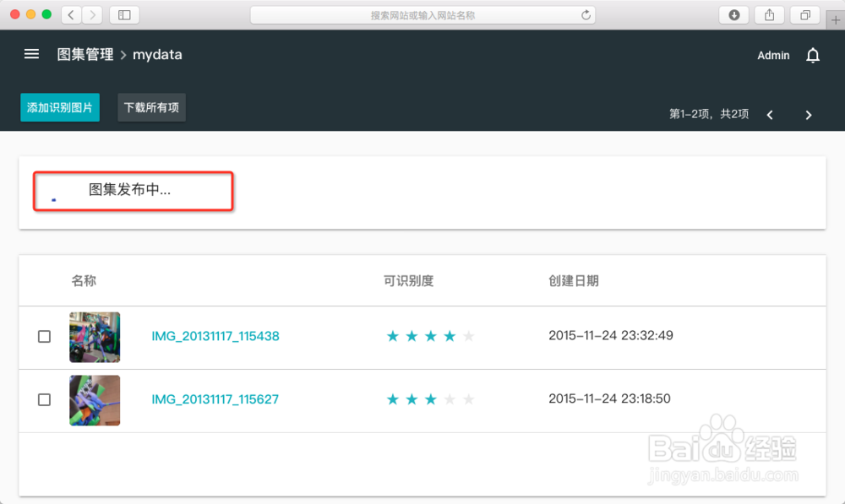845x504 pixels.
Task: Open a new tab with plus button
Action: tap(836, 20)
